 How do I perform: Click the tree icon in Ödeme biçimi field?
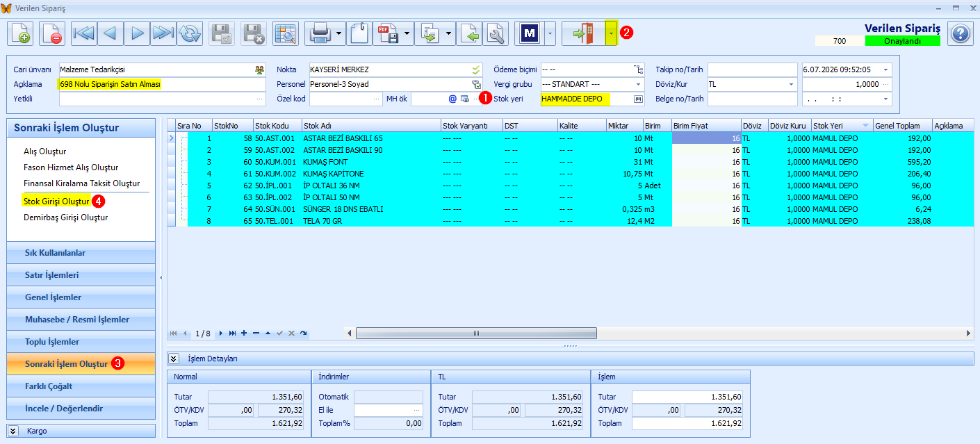click(639, 69)
